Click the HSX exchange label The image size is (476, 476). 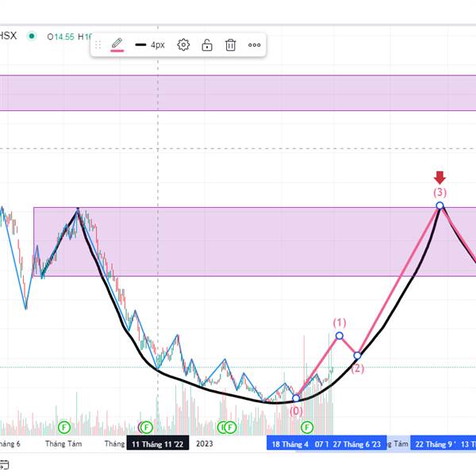pyautogui.click(x=8, y=36)
